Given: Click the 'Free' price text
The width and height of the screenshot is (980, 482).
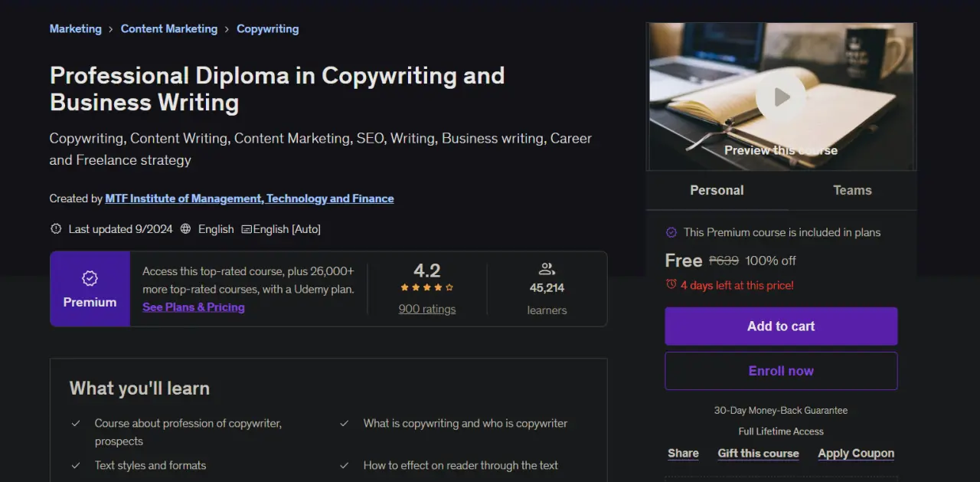Looking at the screenshot, I should (684, 261).
